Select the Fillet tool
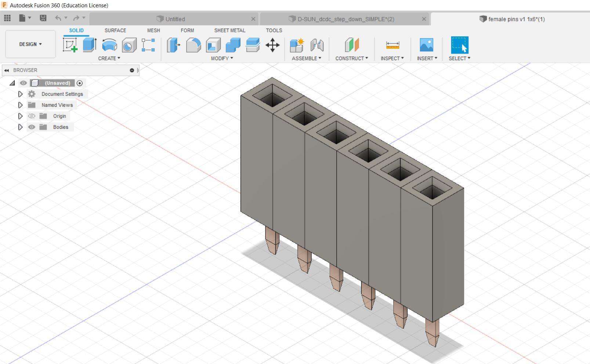The width and height of the screenshot is (590, 364). pos(193,45)
